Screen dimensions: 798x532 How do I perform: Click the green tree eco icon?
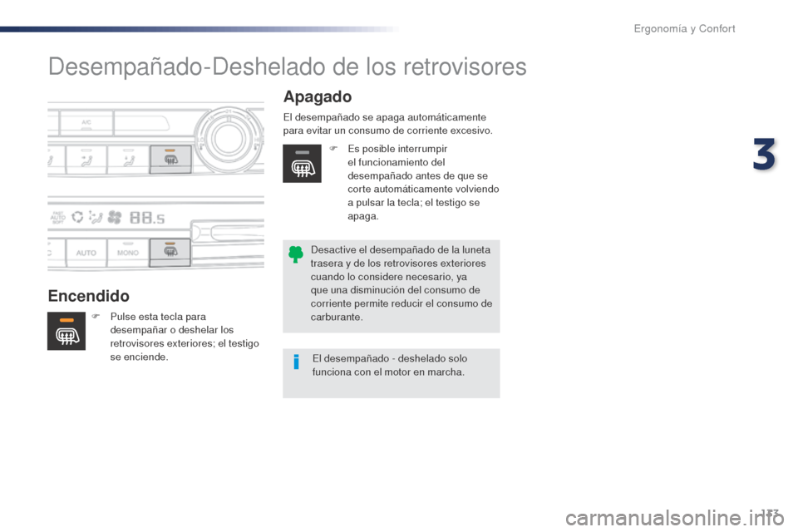coord(295,254)
